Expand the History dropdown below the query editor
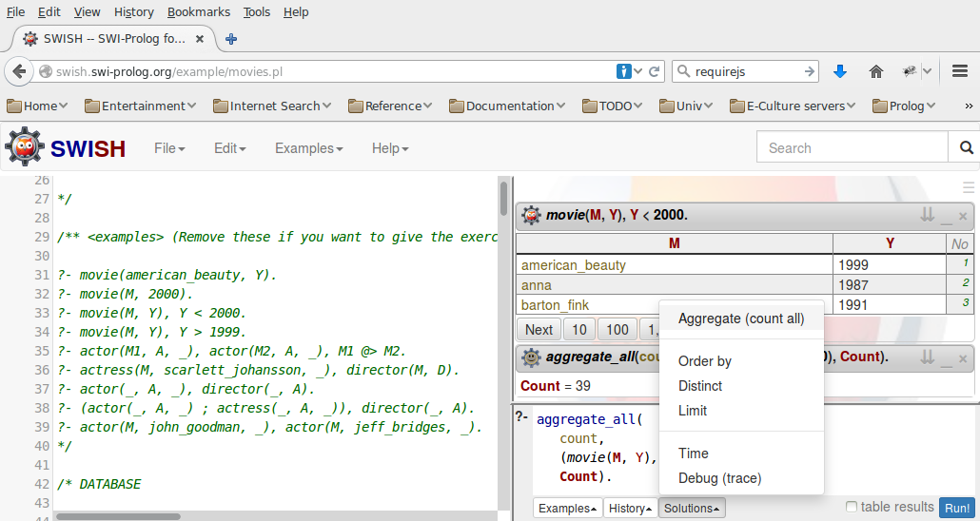 click(630, 509)
